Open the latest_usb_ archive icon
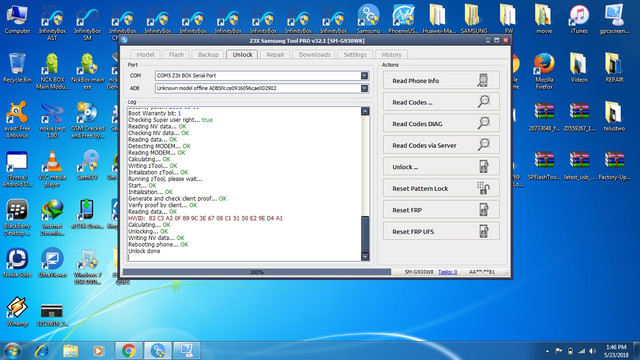The image size is (640, 360). pos(579,166)
